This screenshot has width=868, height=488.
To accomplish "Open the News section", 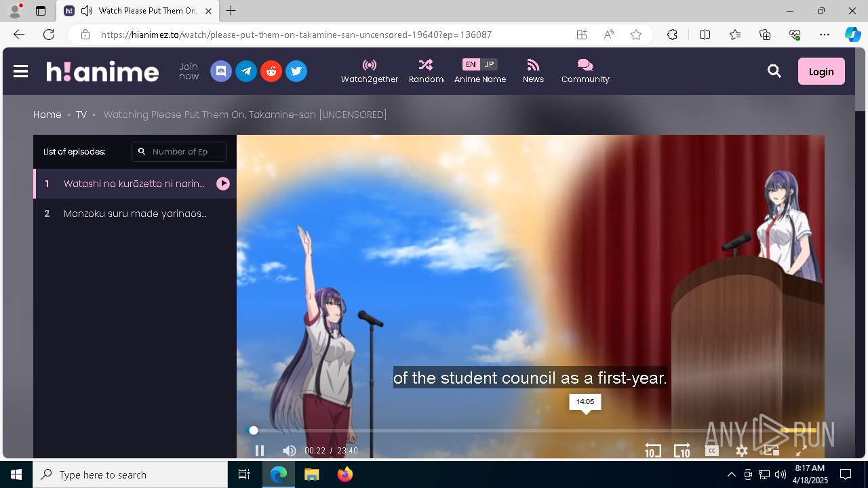I will 533,71.
